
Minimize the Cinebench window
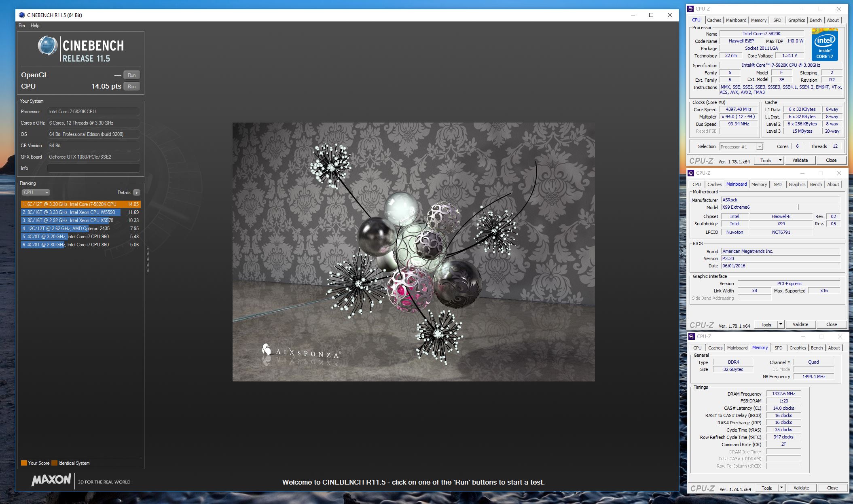click(x=633, y=15)
